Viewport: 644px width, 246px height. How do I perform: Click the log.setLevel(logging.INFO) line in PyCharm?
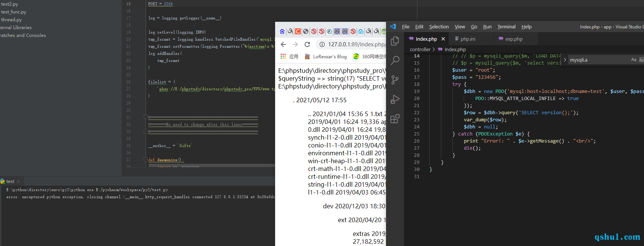[x=177, y=32]
